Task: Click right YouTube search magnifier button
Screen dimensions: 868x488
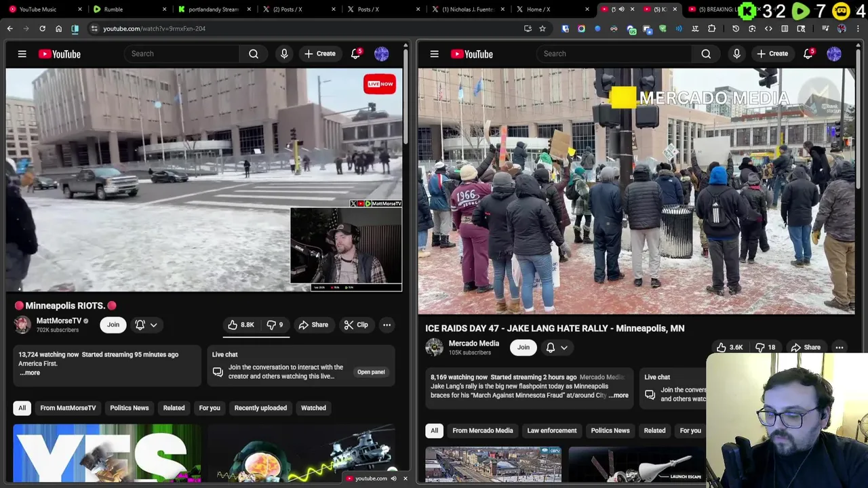Action: point(706,54)
